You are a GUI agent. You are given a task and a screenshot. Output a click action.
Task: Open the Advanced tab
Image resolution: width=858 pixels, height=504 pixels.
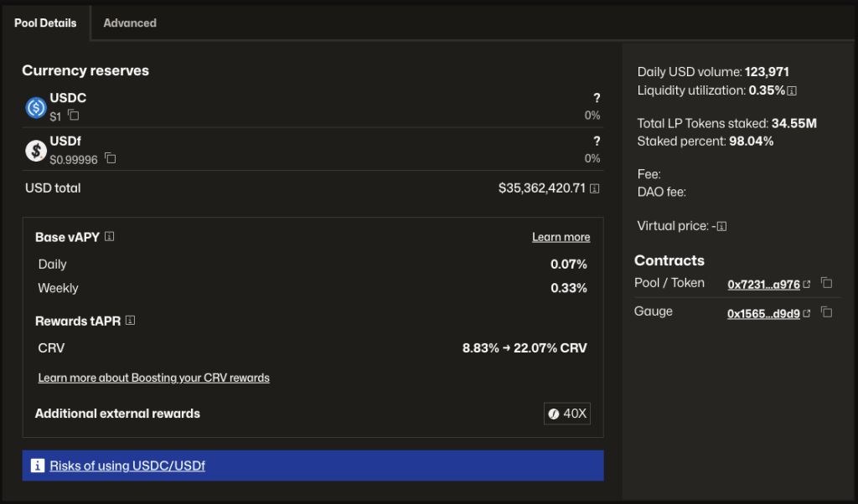click(130, 23)
